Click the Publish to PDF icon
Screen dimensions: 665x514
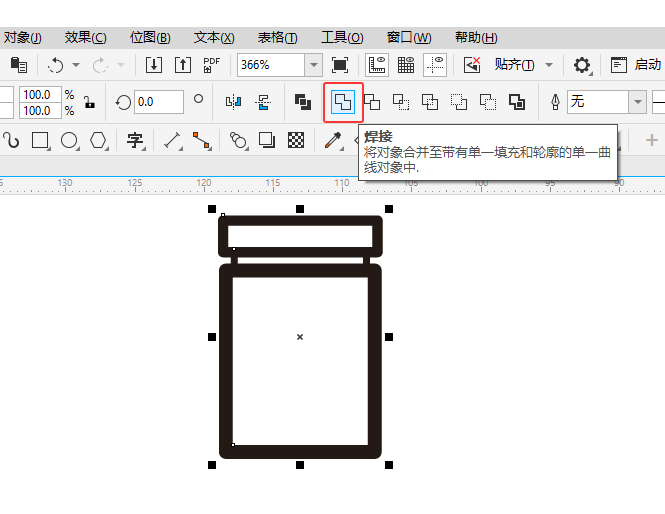pos(211,65)
